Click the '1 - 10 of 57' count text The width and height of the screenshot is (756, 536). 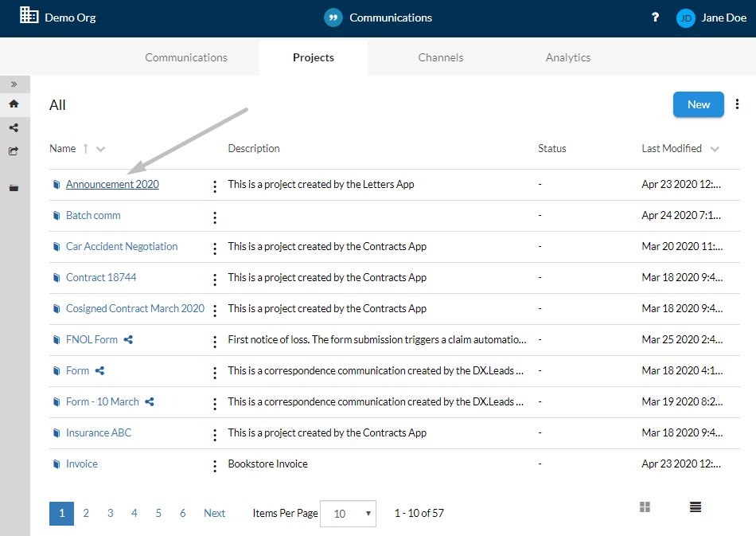tap(419, 514)
